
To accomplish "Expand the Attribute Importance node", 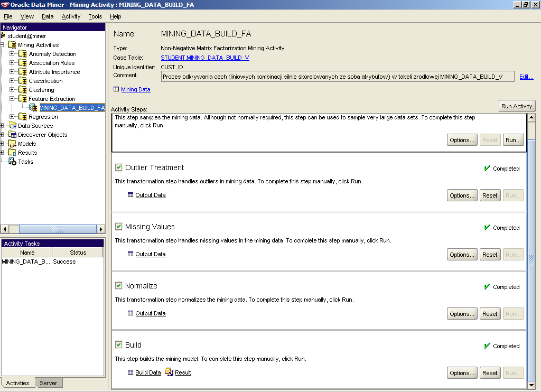I will [x=12, y=71].
